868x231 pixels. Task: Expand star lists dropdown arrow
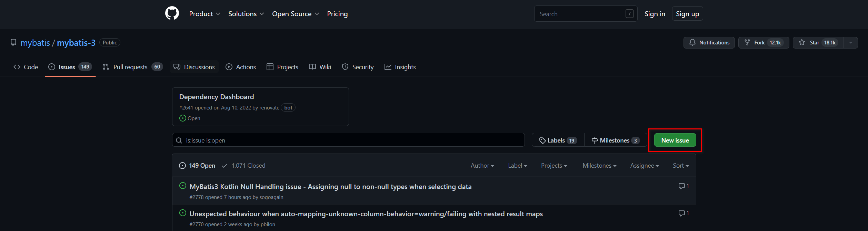tap(850, 43)
